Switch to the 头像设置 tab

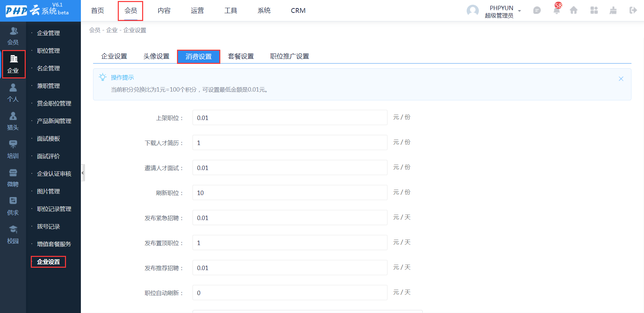(156, 56)
